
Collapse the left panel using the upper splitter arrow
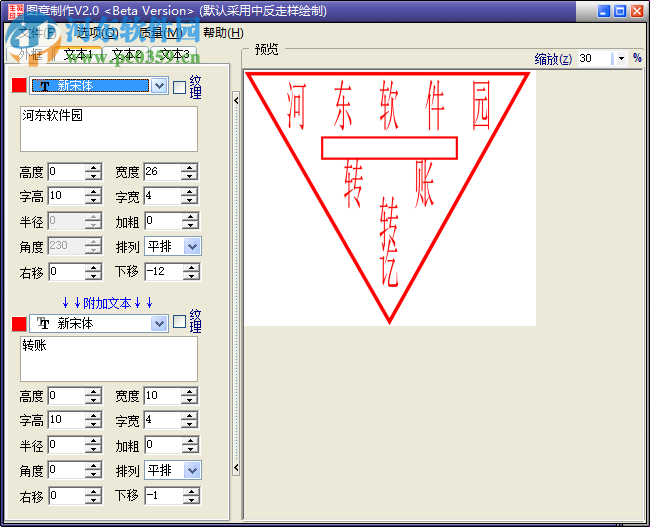pyautogui.click(x=236, y=100)
